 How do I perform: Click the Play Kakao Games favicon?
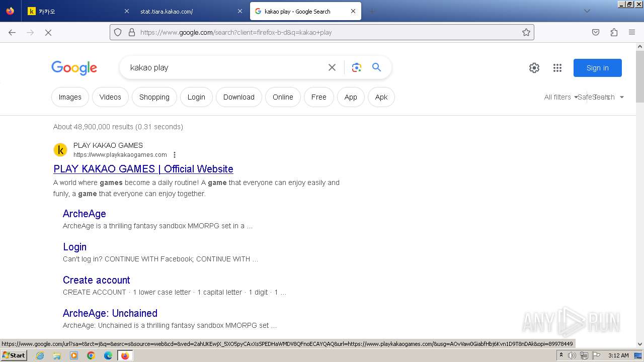[60, 150]
